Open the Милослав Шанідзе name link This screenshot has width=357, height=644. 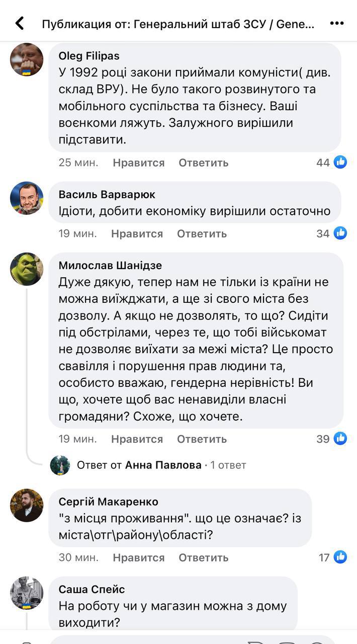pos(110,265)
